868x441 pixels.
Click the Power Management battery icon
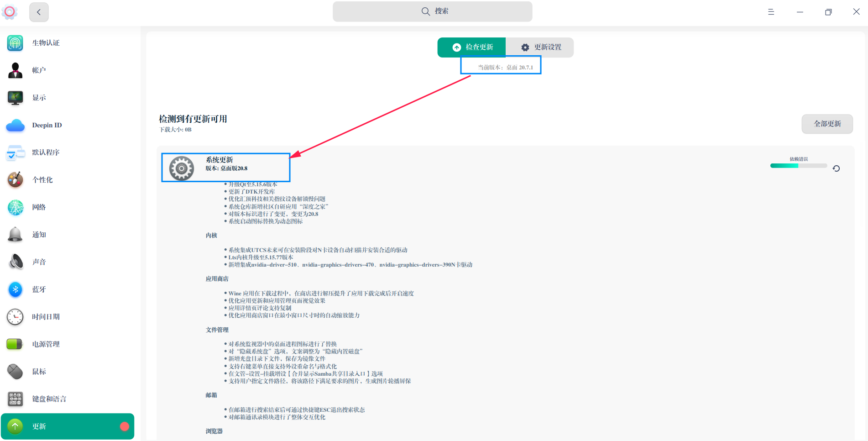tap(15, 344)
